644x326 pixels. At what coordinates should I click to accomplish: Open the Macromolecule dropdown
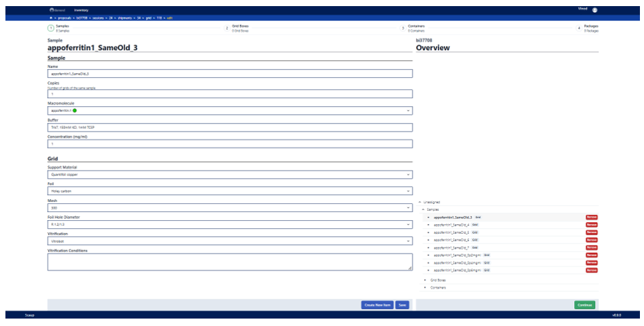(x=230, y=110)
